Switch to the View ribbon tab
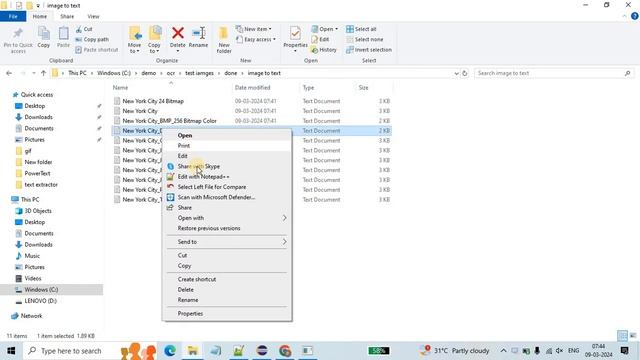 93,16
